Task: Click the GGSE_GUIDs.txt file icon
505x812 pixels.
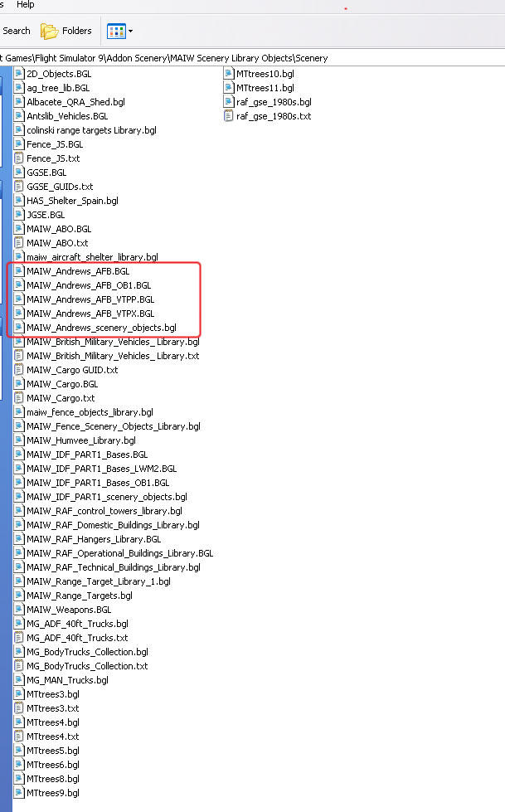Action: (x=20, y=187)
